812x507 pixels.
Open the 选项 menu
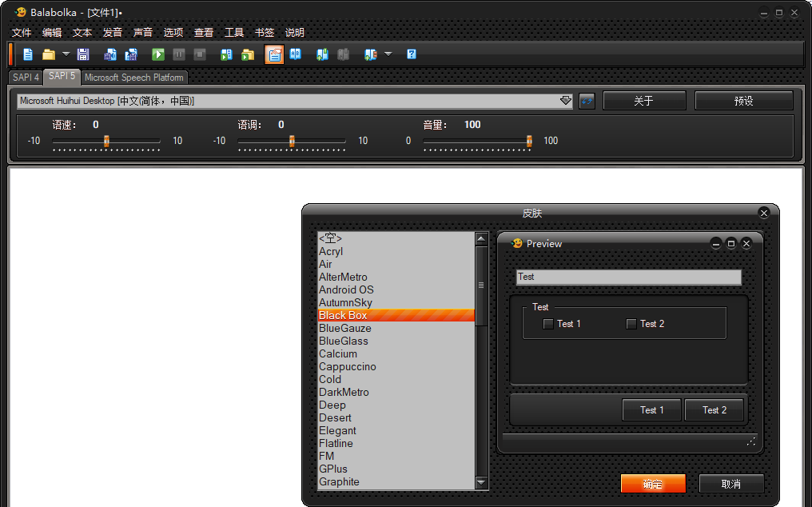point(173,32)
